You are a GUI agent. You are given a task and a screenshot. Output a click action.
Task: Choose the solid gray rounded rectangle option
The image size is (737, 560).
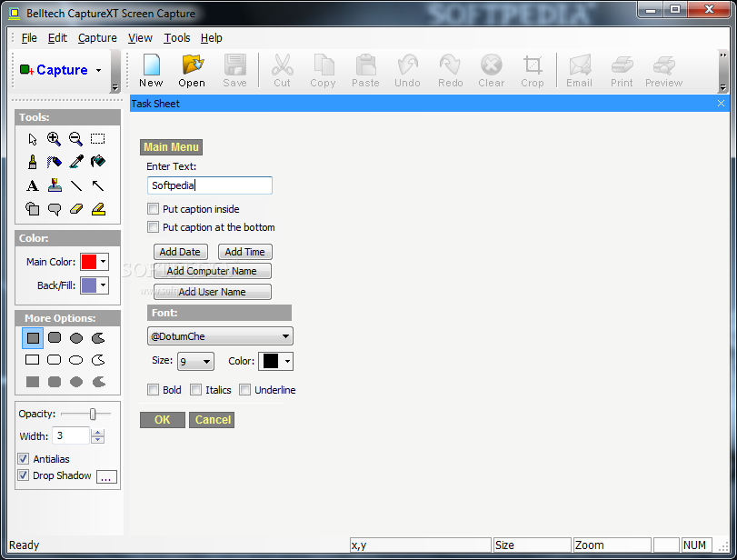tap(55, 382)
